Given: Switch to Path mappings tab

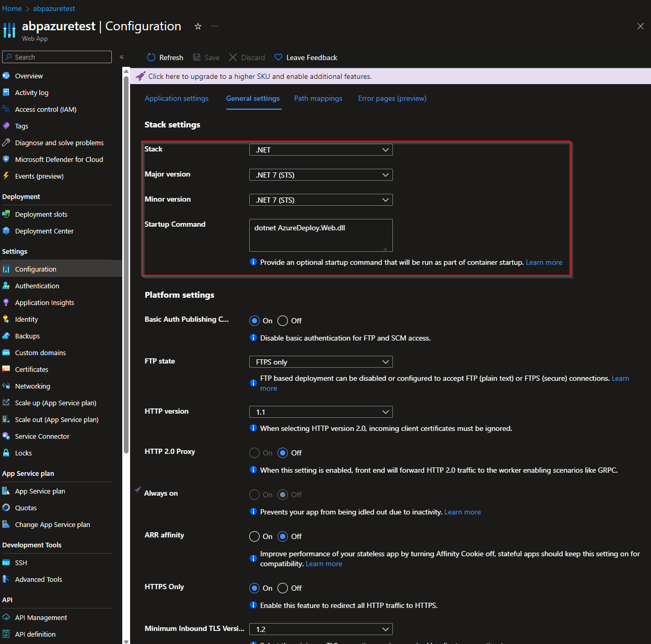Looking at the screenshot, I should tap(318, 98).
